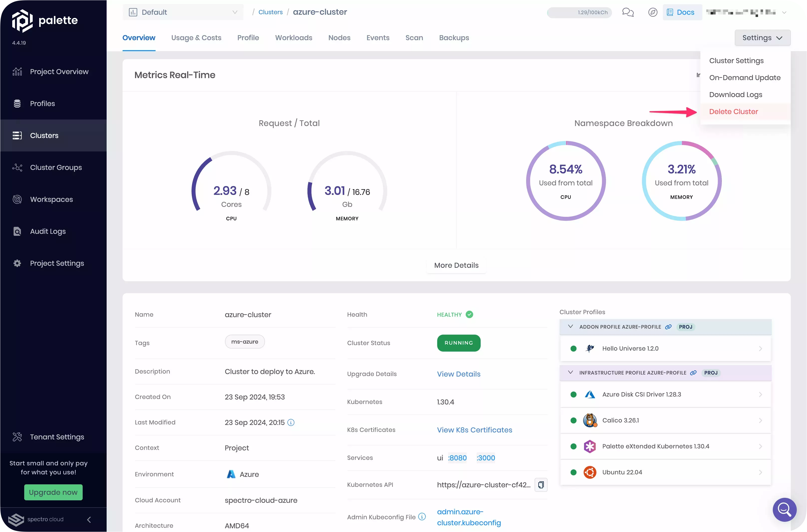Click the 1.29/100kCh usage progress bar
Viewport: 807px width, 532px height.
point(579,12)
